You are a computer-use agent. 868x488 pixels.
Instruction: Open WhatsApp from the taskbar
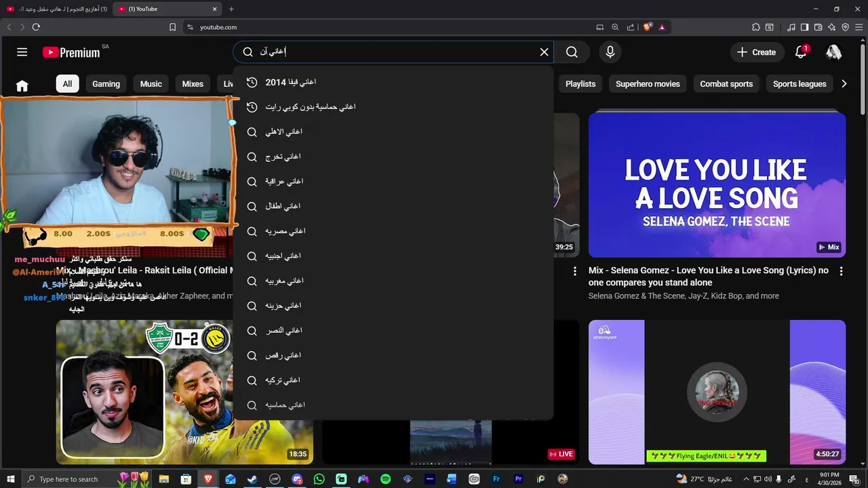click(x=319, y=479)
